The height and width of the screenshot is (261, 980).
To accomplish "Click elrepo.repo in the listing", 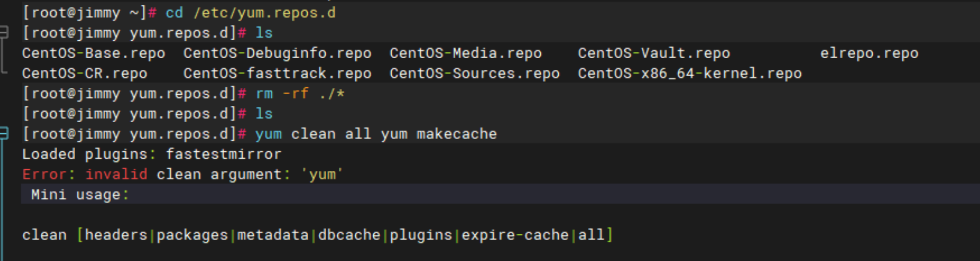I will pos(869,53).
